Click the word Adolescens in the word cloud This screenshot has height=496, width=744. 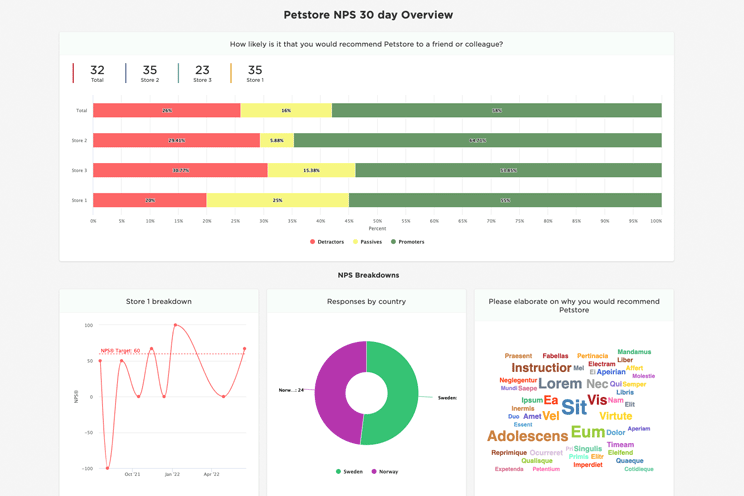coord(527,436)
